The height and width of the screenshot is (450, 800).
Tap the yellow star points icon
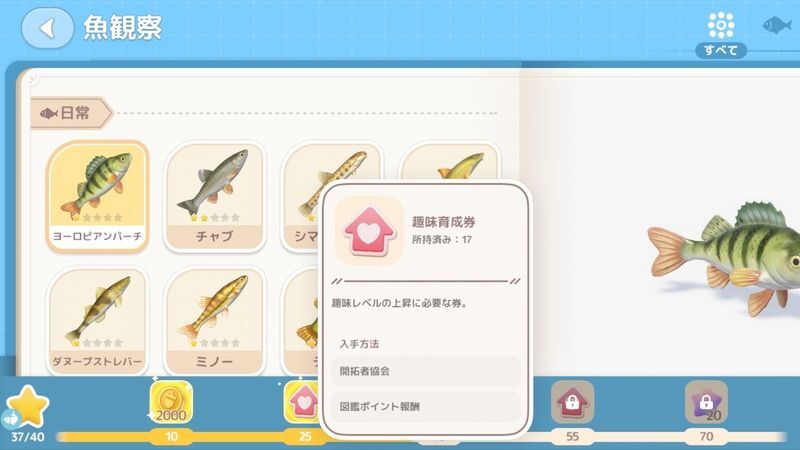coord(29,406)
